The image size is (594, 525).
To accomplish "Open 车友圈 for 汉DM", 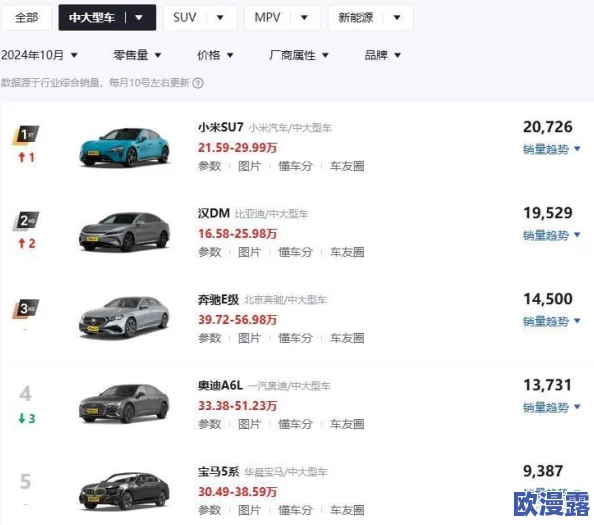I will click(x=347, y=252).
